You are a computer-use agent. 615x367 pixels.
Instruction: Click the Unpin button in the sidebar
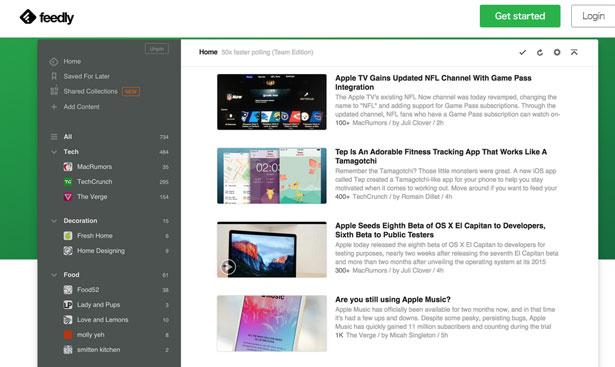click(x=157, y=49)
